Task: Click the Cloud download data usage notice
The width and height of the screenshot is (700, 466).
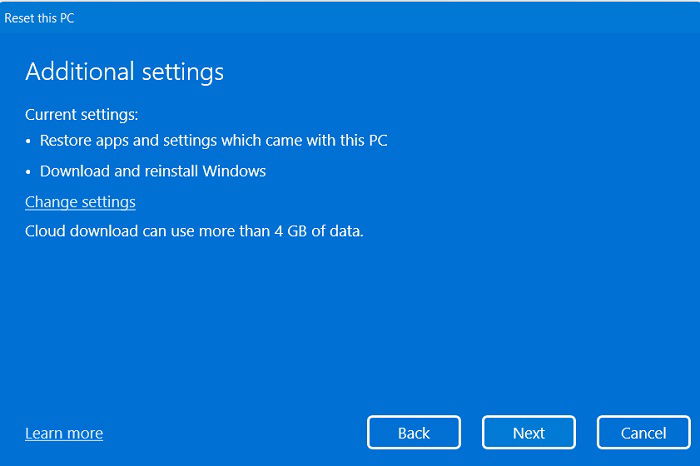Action: pyautogui.click(x=194, y=231)
